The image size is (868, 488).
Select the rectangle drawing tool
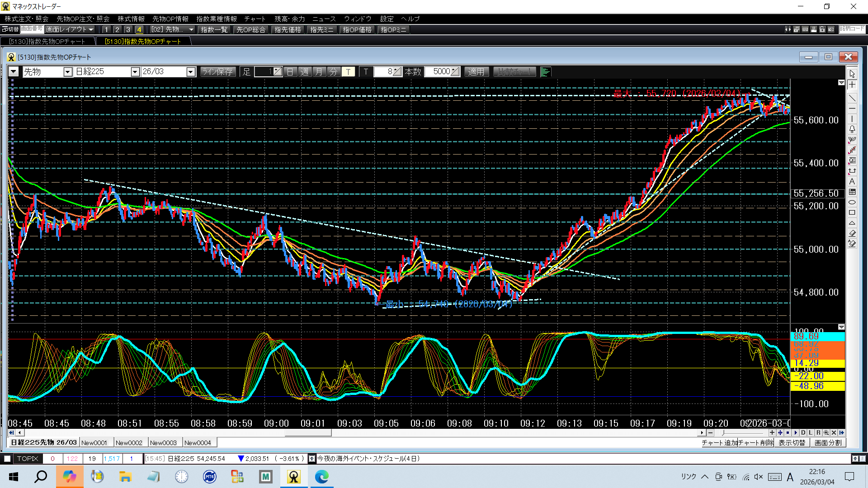tap(852, 213)
